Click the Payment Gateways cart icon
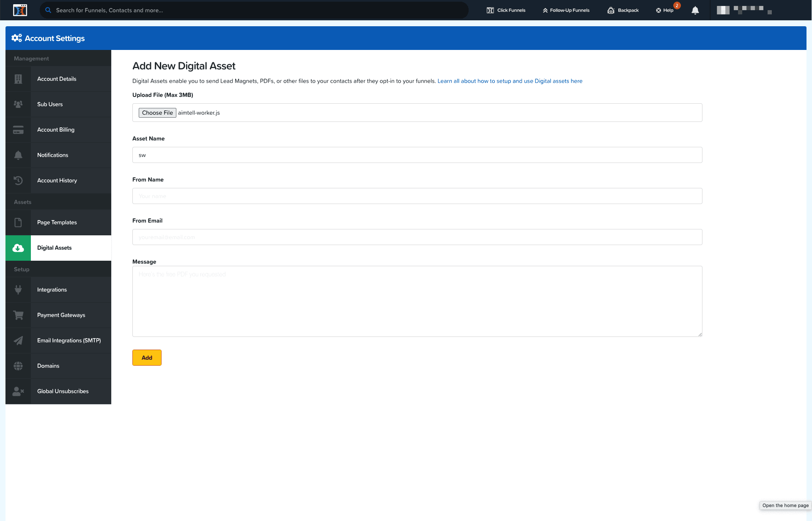The width and height of the screenshot is (812, 521). tap(18, 315)
